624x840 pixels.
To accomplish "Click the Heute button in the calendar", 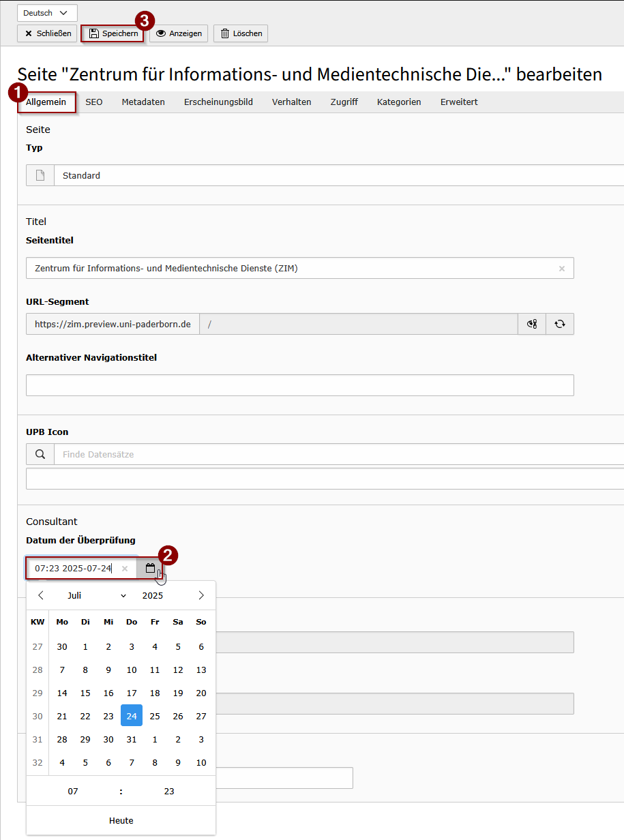I will 121,820.
